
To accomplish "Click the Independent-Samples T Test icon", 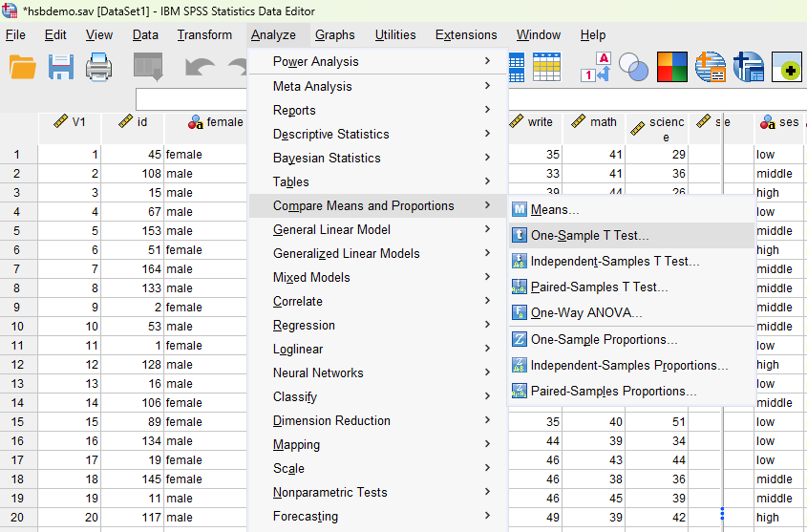I will tap(520, 261).
